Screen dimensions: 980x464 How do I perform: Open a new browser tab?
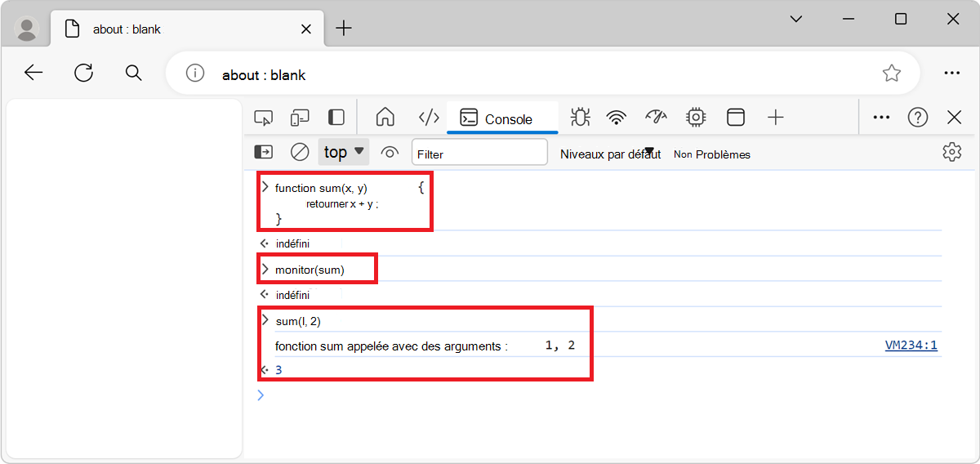click(344, 29)
